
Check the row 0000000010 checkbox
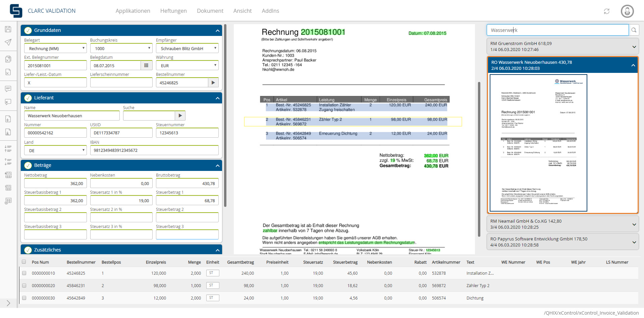[24, 273]
